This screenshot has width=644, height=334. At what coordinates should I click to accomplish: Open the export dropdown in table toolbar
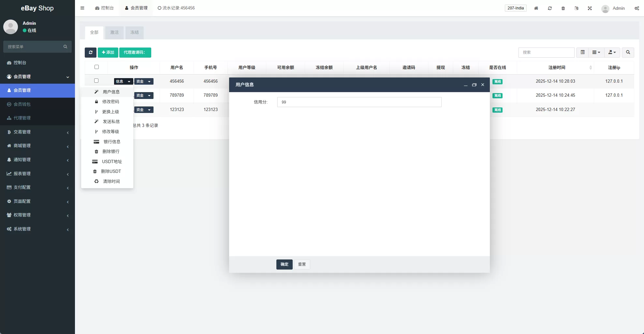[612, 52]
